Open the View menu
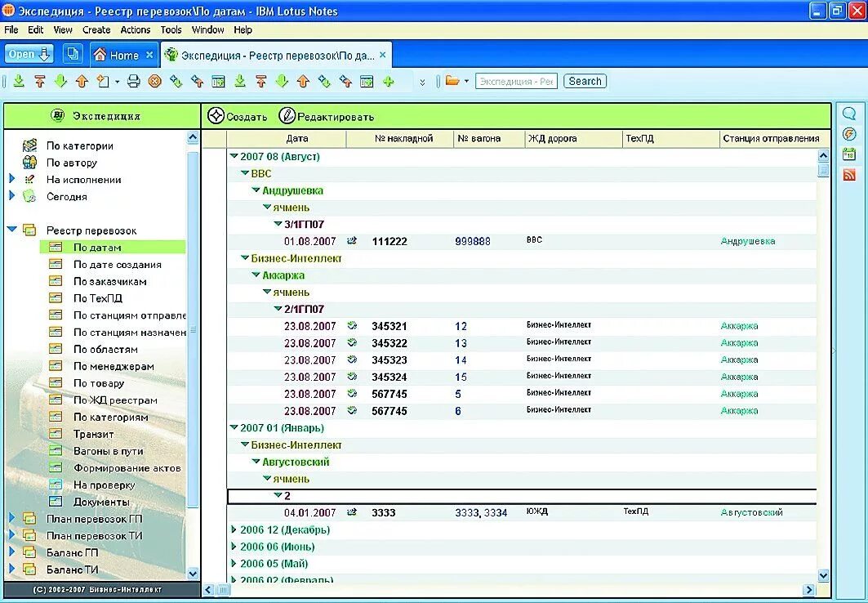The image size is (868, 603). click(63, 30)
